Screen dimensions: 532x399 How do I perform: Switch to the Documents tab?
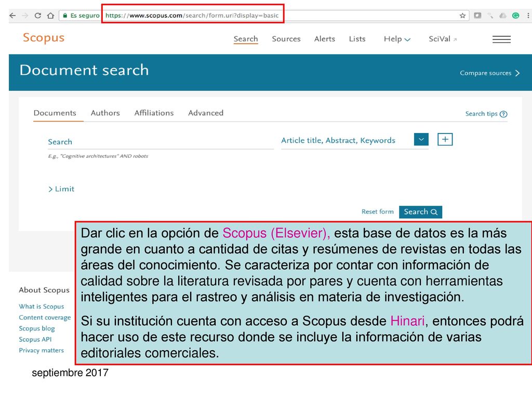[x=55, y=113]
